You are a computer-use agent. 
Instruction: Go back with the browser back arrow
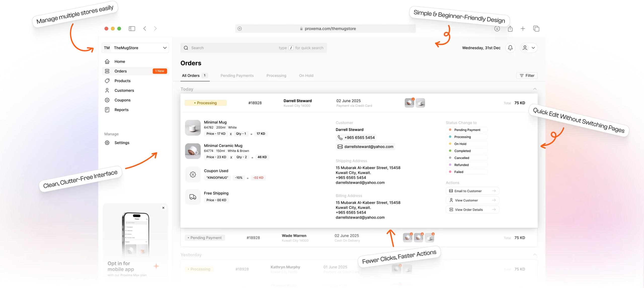tap(145, 29)
